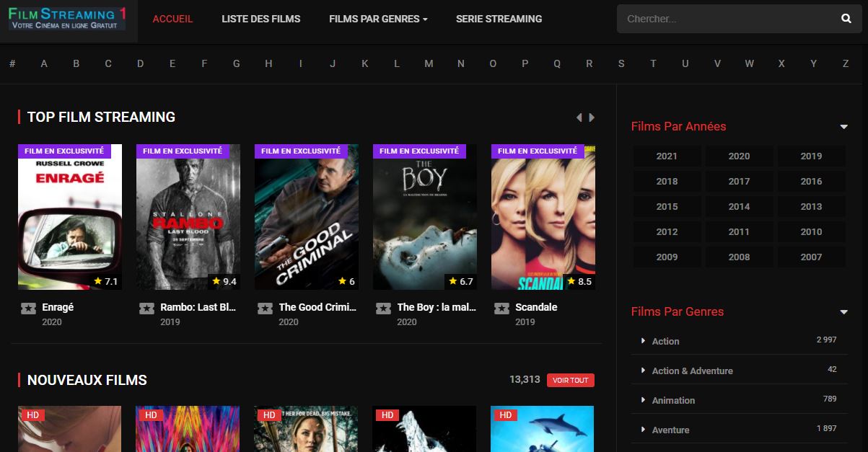Click the ticket icon next to Rambo: Last Blood
Screen dimensions: 868x452
146,309
